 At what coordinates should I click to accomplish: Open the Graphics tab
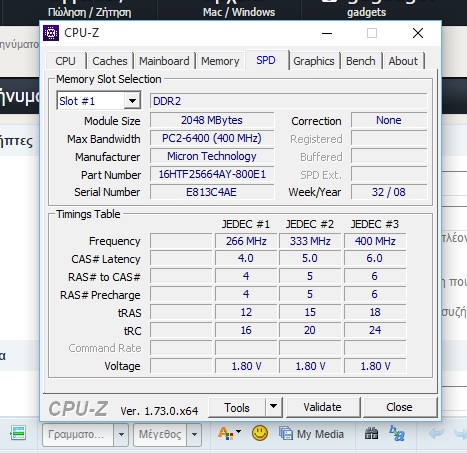[x=314, y=61]
